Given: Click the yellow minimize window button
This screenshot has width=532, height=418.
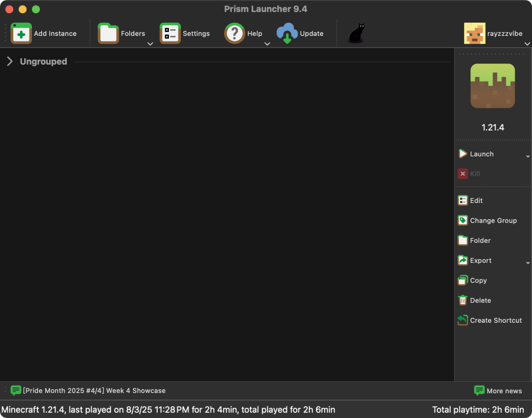Looking at the screenshot, I should pyautogui.click(x=23, y=9).
